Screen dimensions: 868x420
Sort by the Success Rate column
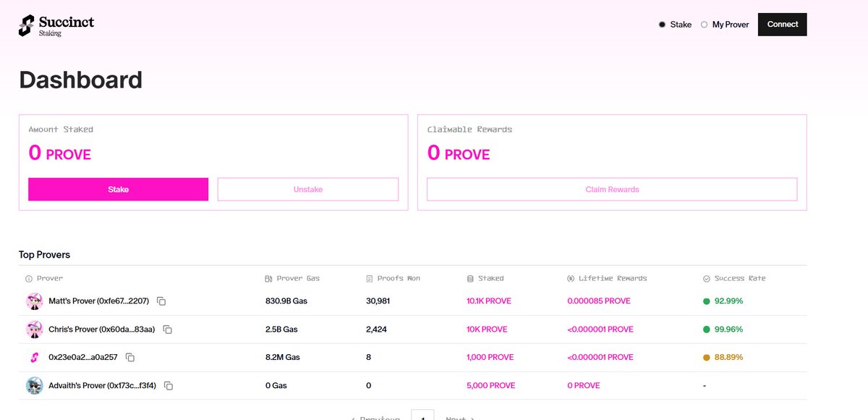(x=740, y=279)
